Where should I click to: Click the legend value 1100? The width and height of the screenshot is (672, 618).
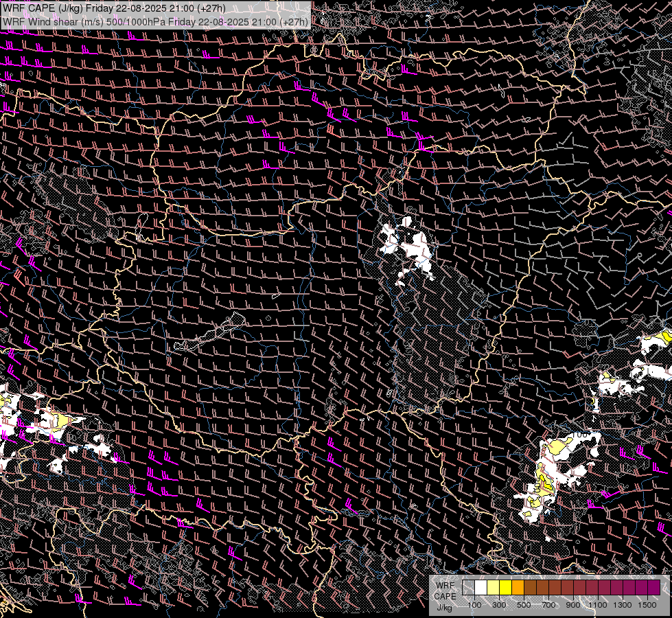[x=598, y=605]
